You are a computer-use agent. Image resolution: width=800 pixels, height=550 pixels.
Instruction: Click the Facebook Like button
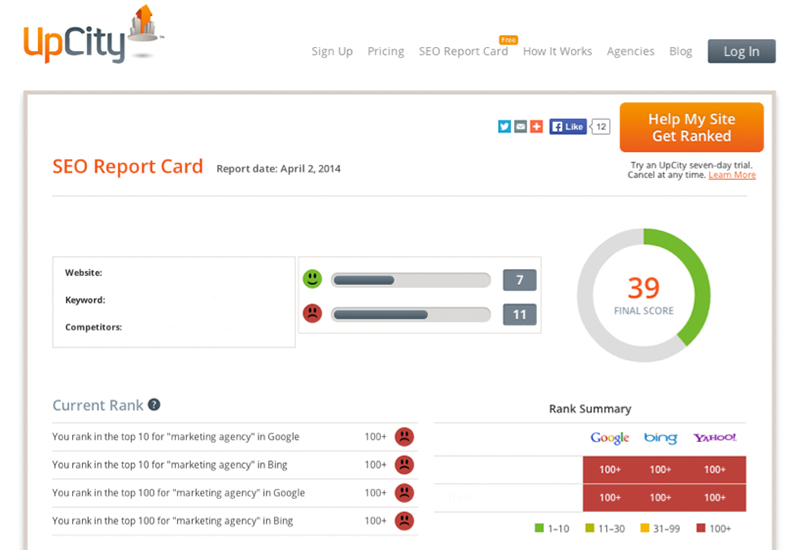568,127
